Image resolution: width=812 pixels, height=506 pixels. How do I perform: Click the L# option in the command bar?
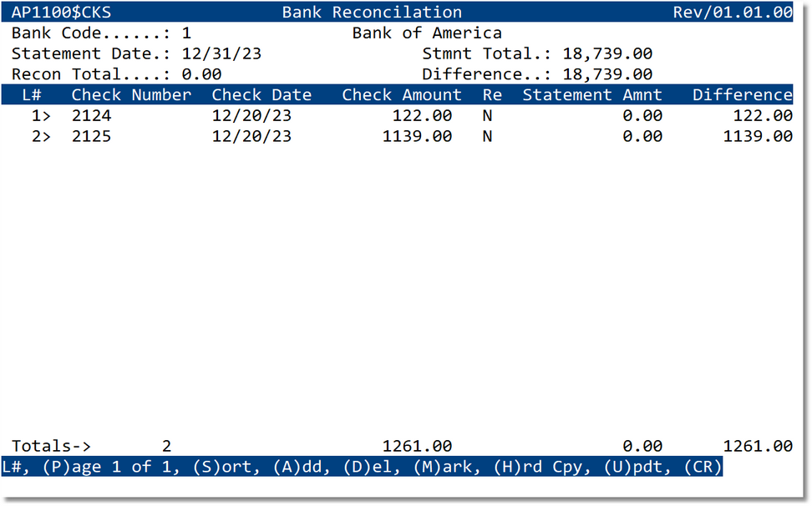tap(13, 467)
